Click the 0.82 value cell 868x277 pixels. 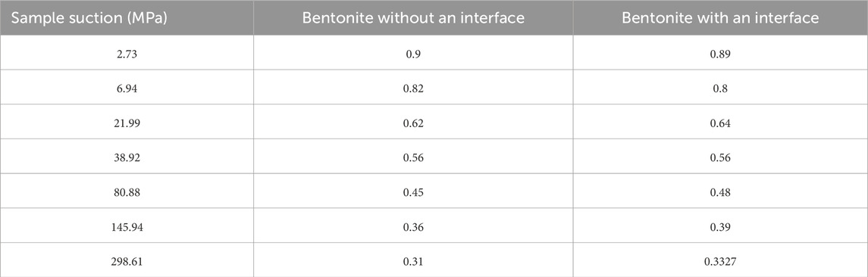pyautogui.click(x=413, y=87)
